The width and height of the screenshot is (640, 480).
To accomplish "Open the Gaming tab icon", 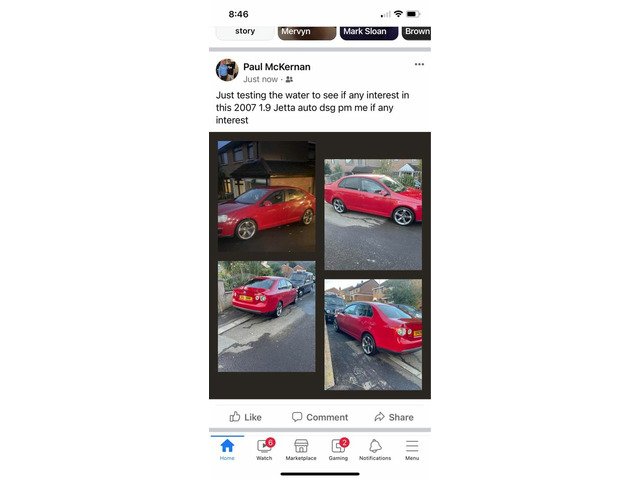I will pos(339,446).
